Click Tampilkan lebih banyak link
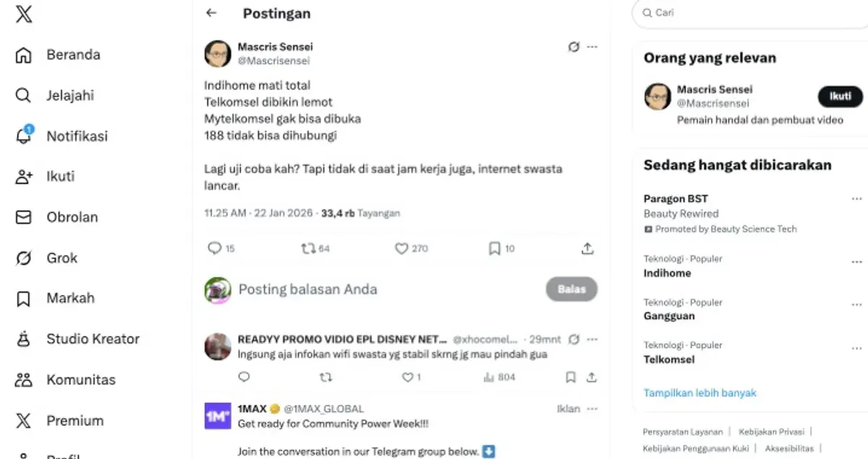Viewport: 868px width, 459px height. click(x=699, y=393)
